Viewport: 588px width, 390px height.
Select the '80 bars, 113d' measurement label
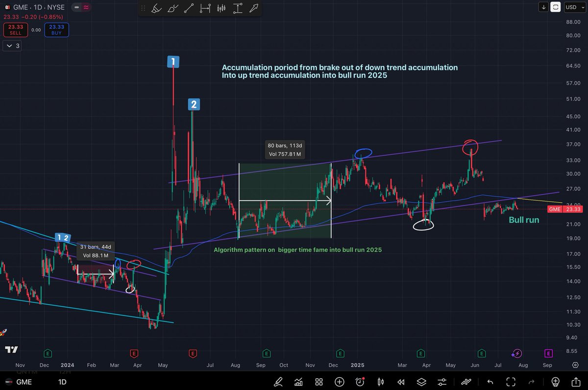pos(285,149)
